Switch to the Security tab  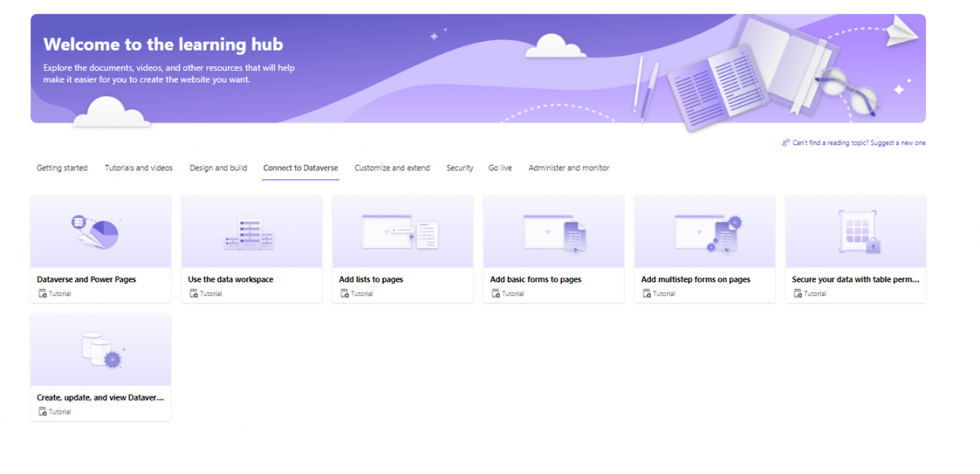(x=460, y=167)
